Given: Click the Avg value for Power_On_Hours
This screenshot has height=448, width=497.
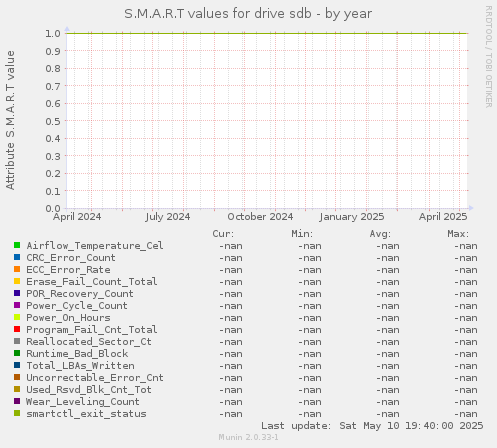Looking at the screenshot, I should pos(388,318).
